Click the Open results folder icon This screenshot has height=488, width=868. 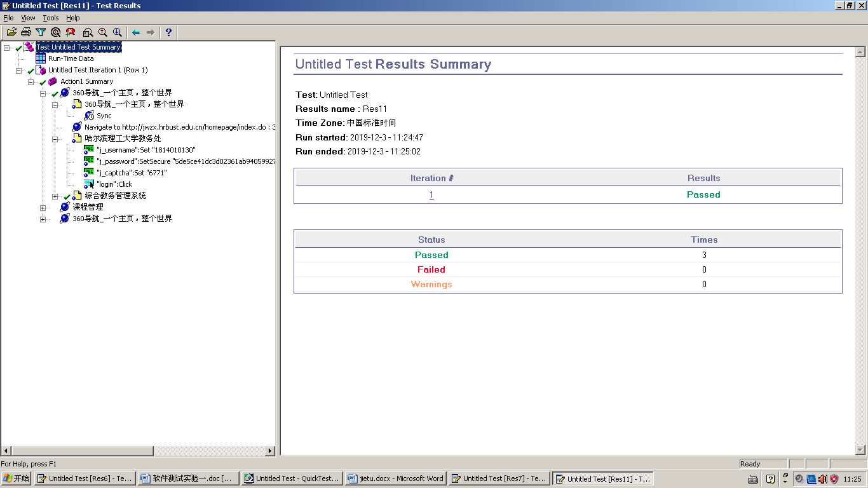point(11,32)
